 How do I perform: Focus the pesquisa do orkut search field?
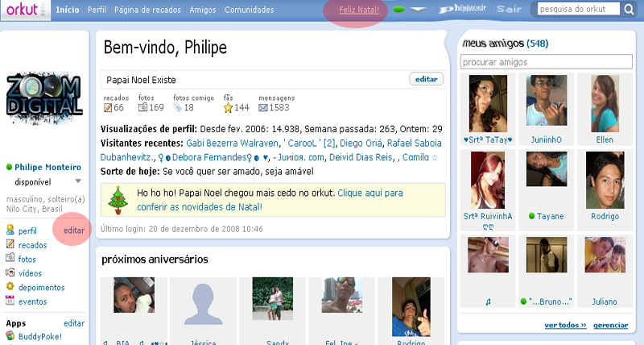point(578,9)
